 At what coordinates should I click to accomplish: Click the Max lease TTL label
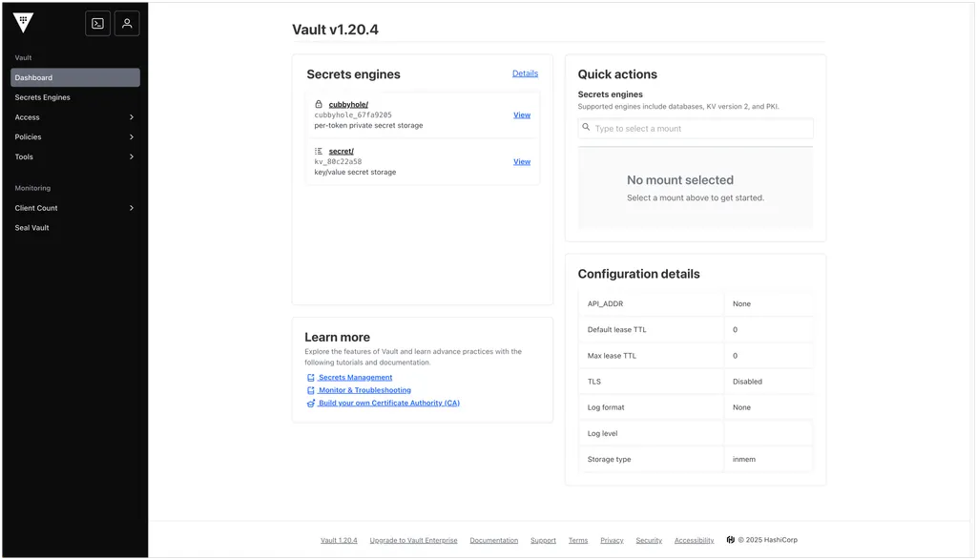point(612,356)
